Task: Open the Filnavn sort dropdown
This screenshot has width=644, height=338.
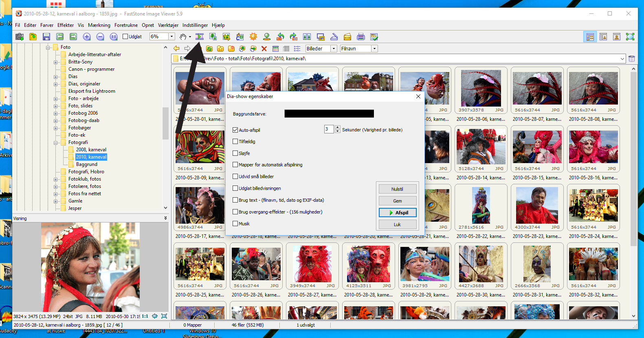Action: pyautogui.click(x=374, y=49)
